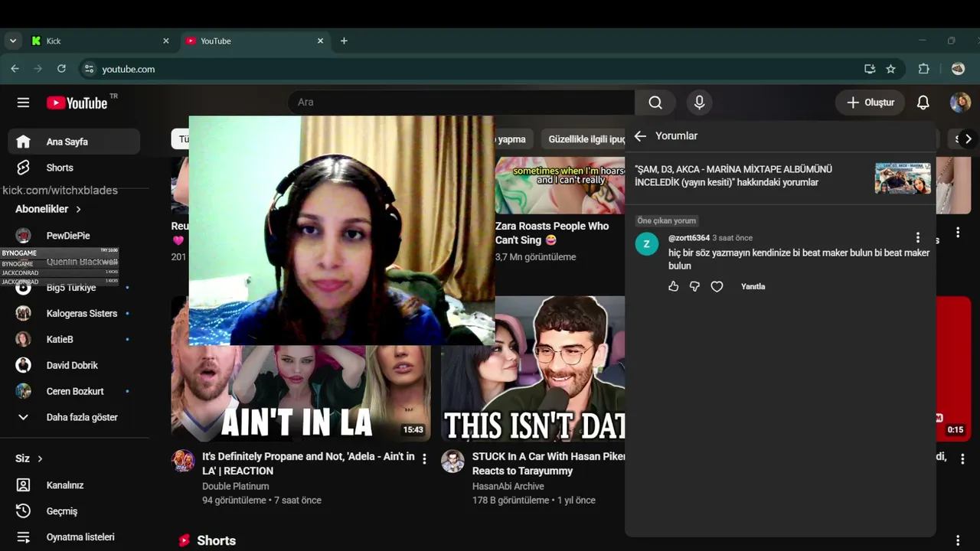Click the YouTube search input field
Image resolution: width=980 pixels, height=551 pixels.
coord(461,103)
